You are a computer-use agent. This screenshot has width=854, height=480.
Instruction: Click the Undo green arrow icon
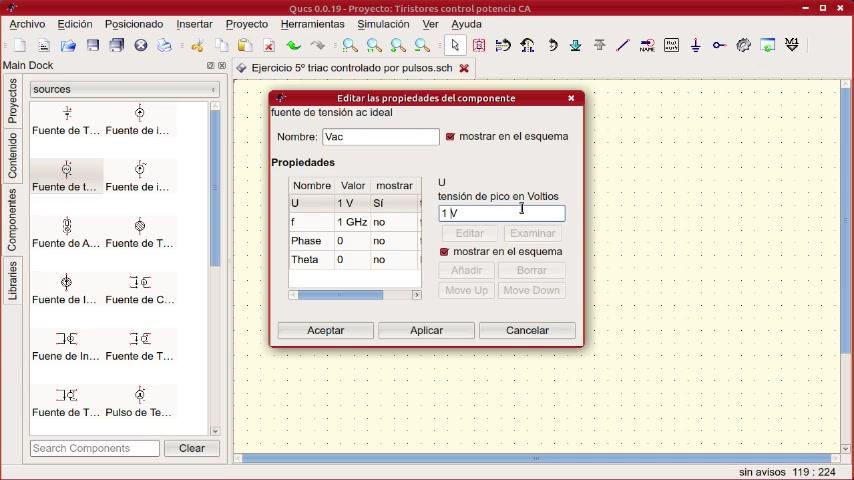293,45
